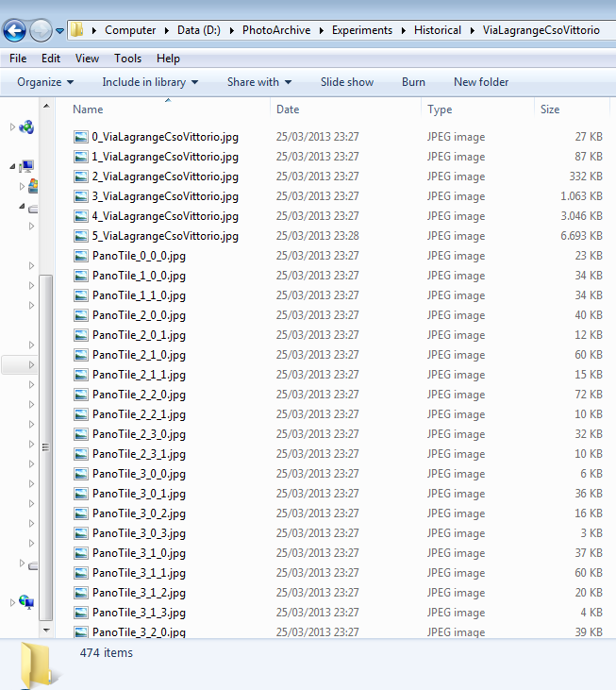Sort files by the Size column header
Viewport: 616px width, 690px height.
point(550,109)
